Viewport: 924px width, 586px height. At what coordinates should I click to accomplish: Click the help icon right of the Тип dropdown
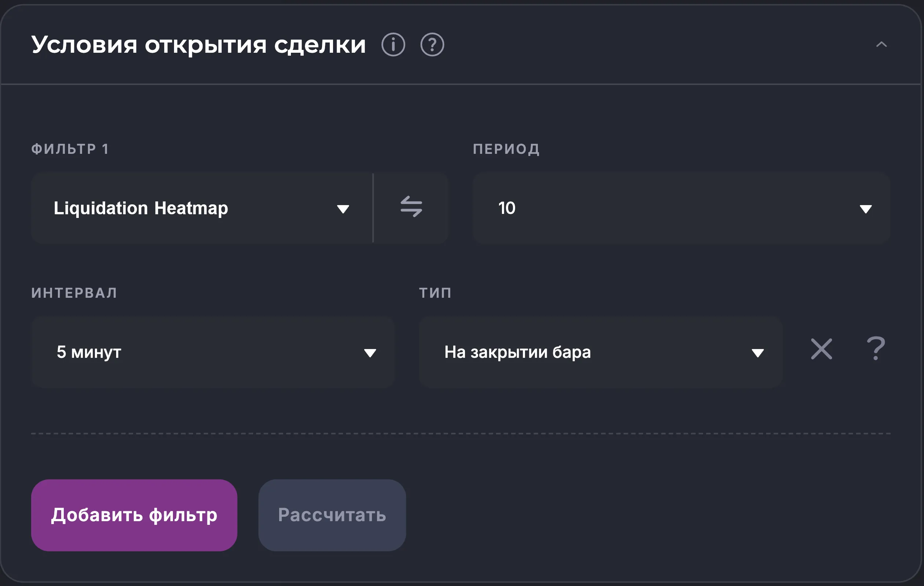click(876, 349)
